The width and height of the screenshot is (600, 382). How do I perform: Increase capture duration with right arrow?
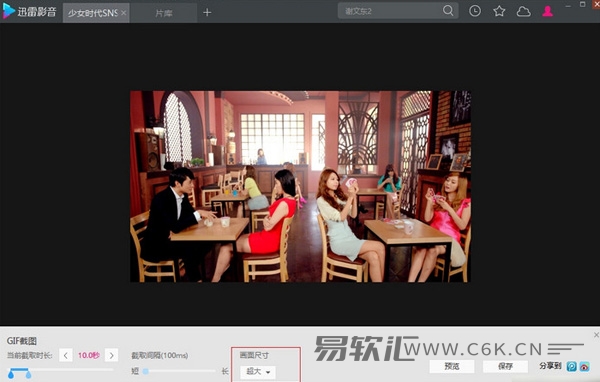coord(111,355)
